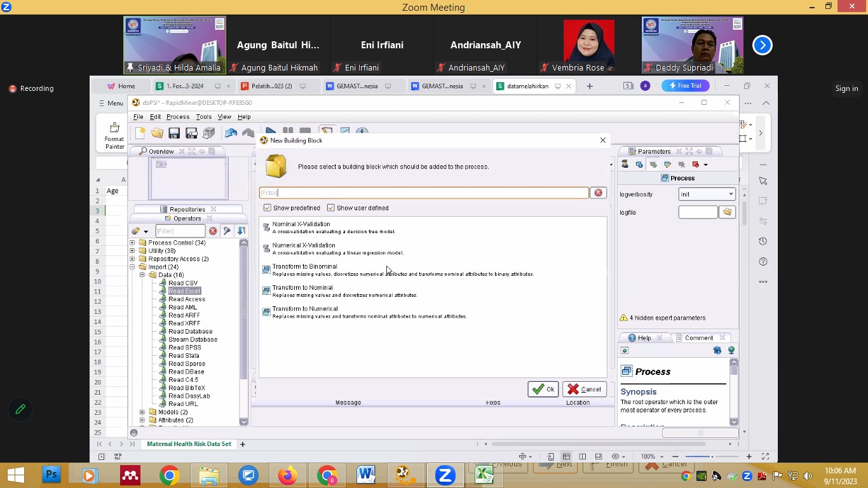Expand the Utility (38) folder
868x488 pixels.
point(132,251)
